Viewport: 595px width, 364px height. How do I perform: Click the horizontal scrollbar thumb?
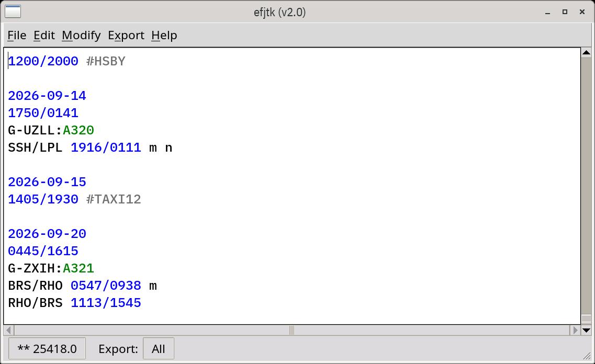tap(291, 330)
